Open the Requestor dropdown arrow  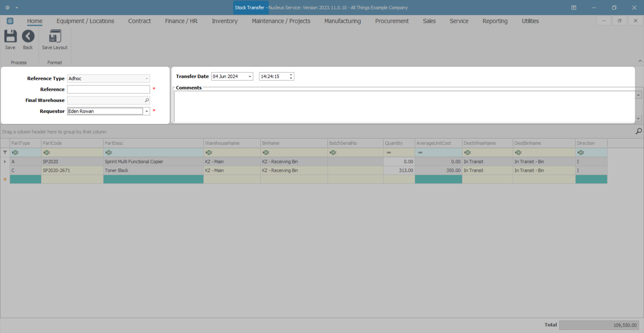pos(147,111)
